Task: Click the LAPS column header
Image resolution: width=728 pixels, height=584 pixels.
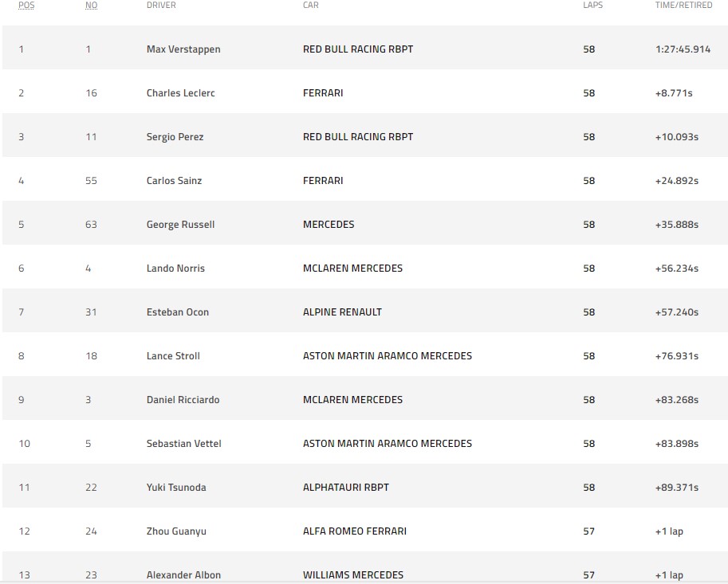Action: tap(593, 5)
